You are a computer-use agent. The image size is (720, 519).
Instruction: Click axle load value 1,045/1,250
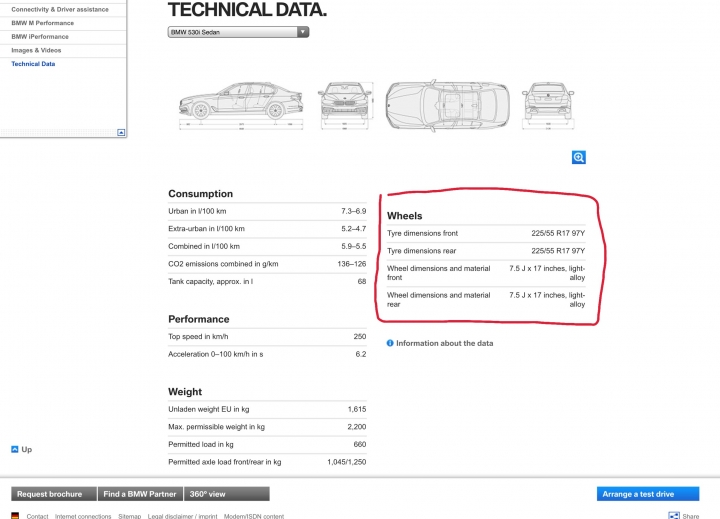(347, 462)
